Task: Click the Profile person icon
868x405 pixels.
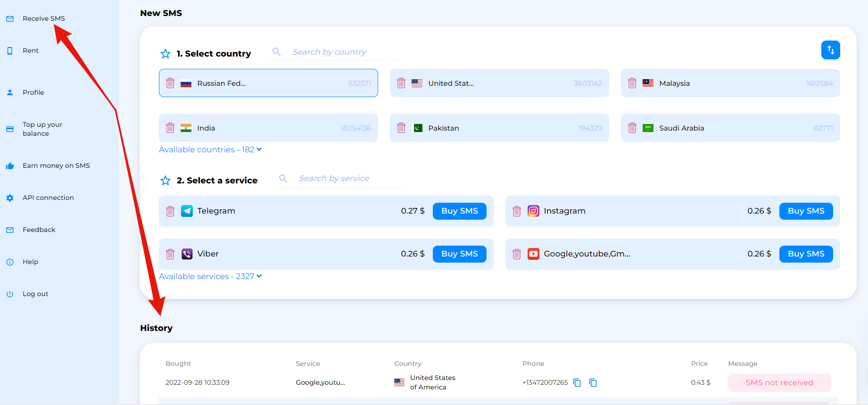Action: (x=10, y=92)
